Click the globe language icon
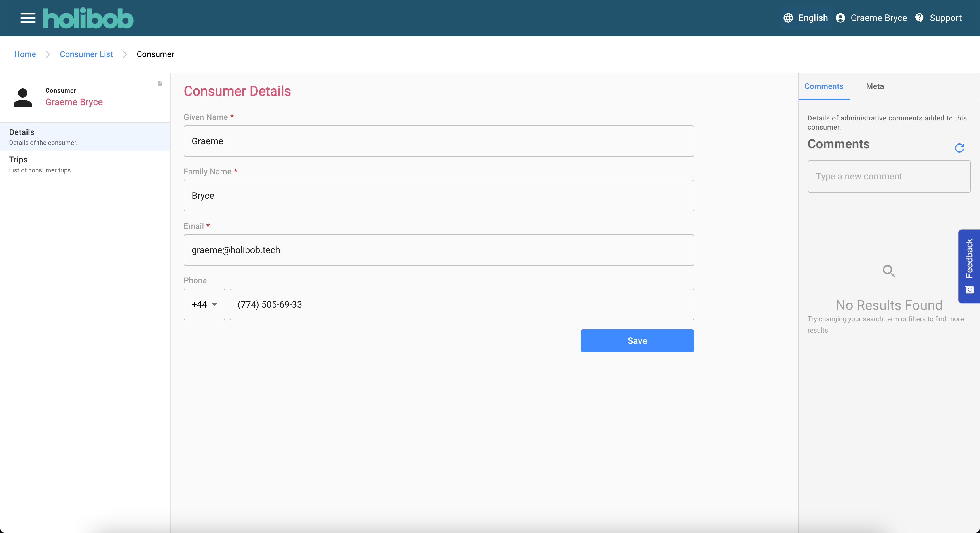980x533 pixels. coord(788,18)
